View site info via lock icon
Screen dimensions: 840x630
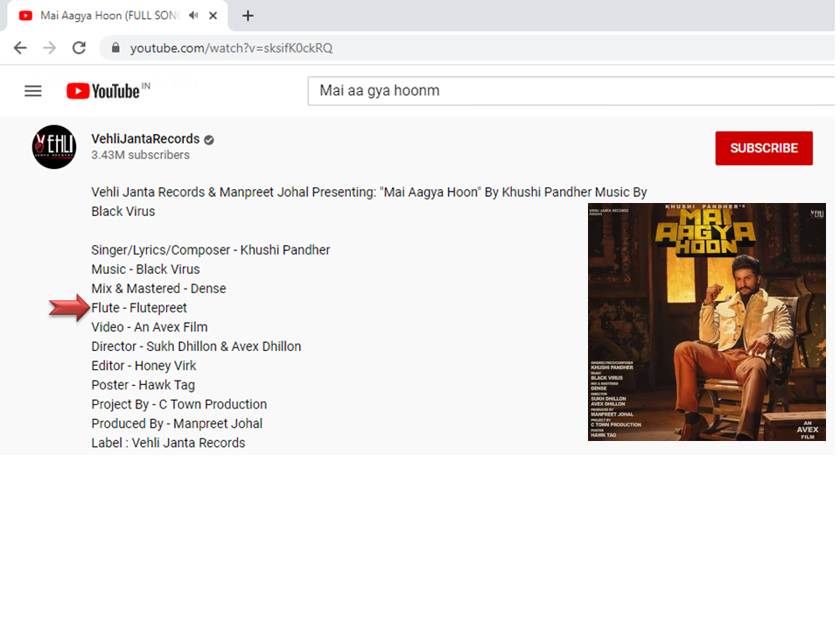click(x=115, y=47)
